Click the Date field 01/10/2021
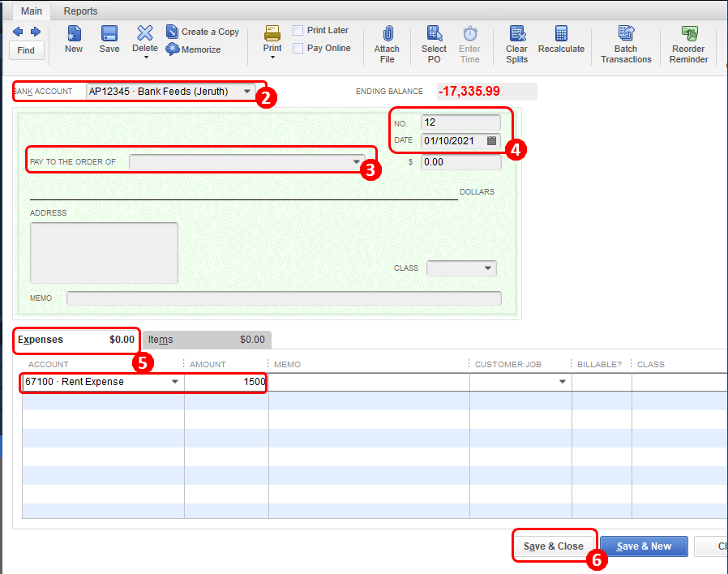 tap(454, 141)
